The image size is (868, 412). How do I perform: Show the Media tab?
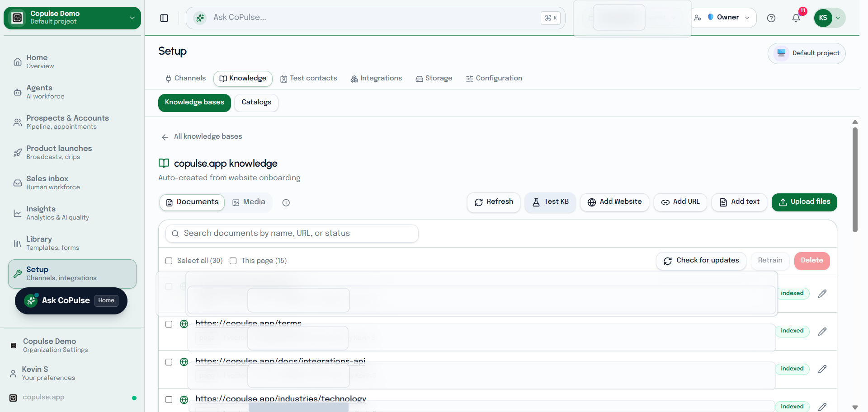click(249, 202)
